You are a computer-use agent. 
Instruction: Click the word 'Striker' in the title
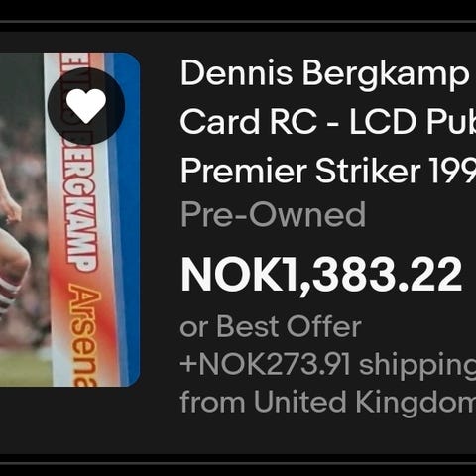(x=368, y=172)
